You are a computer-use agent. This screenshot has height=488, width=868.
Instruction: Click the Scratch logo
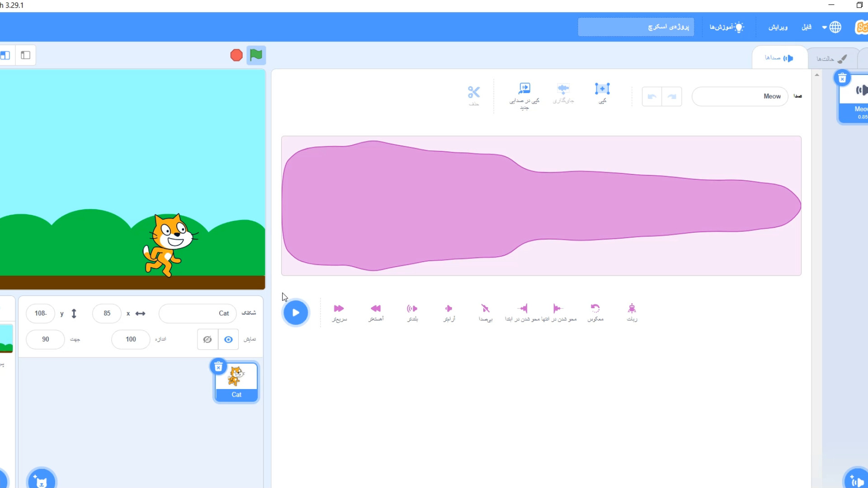pos(861,27)
